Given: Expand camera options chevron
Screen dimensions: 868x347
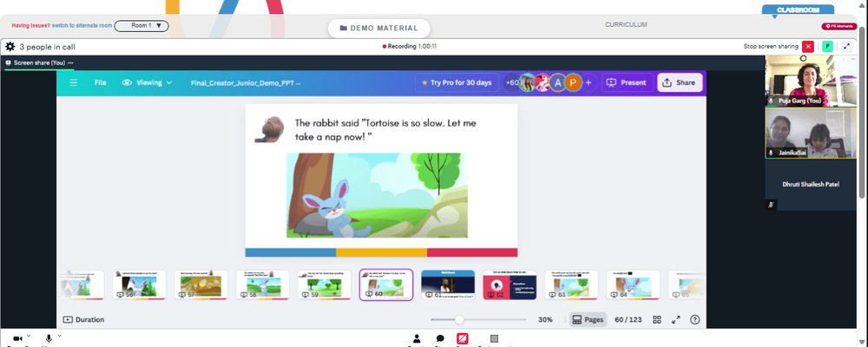Looking at the screenshot, I should point(29,336).
